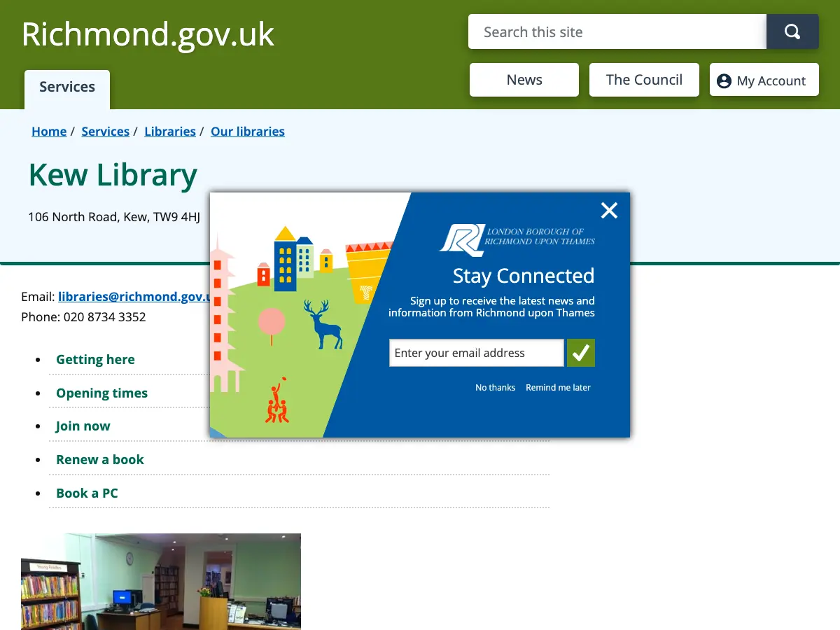The image size is (840, 630).
Task: Click the Stay Connected heading
Action: coord(524,276)
